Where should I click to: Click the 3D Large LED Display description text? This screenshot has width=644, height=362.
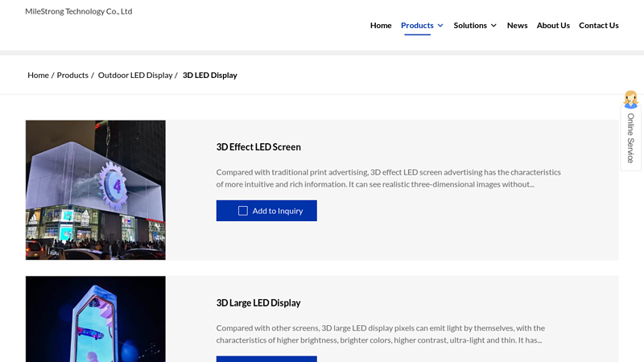point(380,334)
